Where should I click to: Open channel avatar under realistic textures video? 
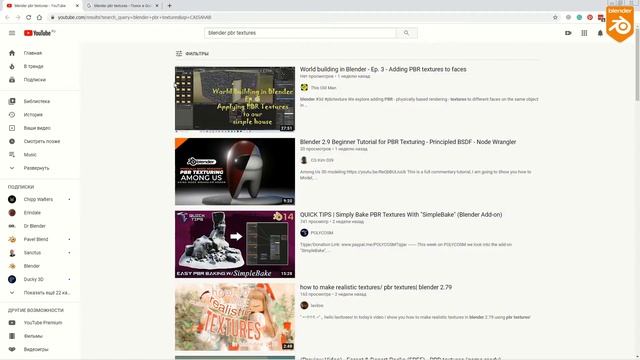(304, 305)
